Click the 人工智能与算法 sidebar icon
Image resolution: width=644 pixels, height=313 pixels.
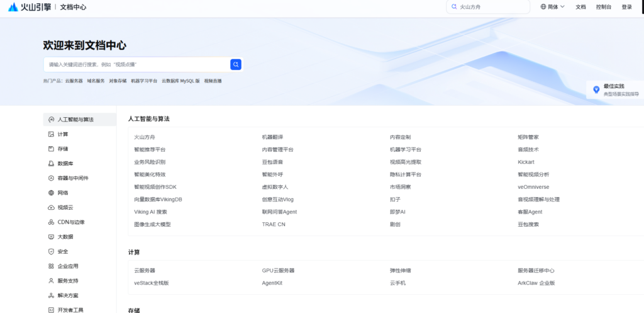tap(51, 120)
